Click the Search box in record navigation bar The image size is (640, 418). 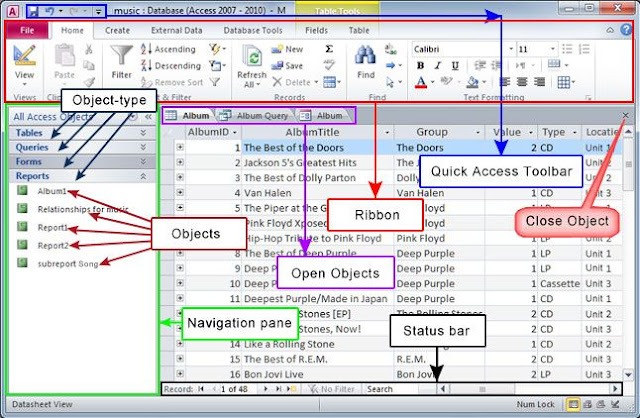[395, 388]
